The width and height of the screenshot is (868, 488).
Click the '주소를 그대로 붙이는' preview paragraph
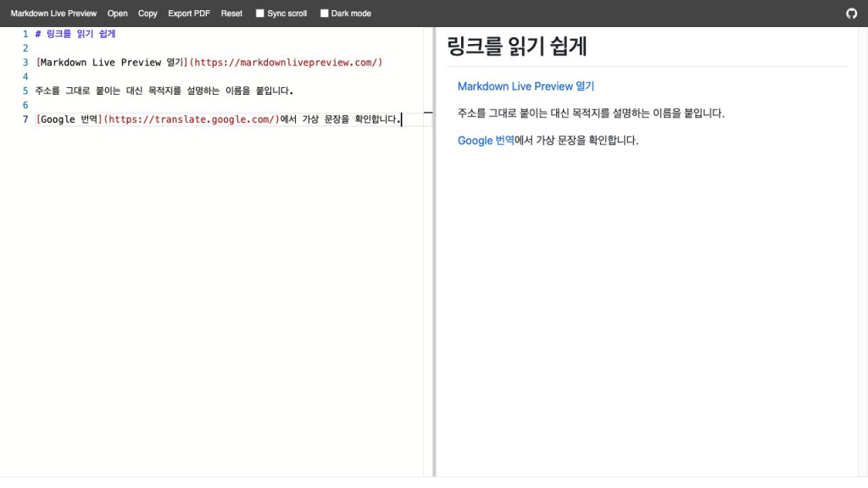[591, 114]
